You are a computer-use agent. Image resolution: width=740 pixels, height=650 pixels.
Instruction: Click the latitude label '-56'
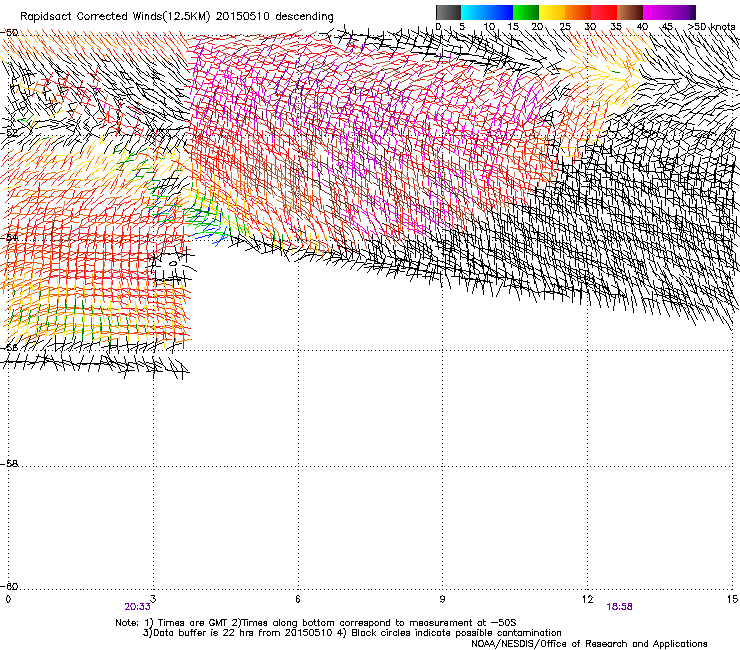[x=10, y=347]
